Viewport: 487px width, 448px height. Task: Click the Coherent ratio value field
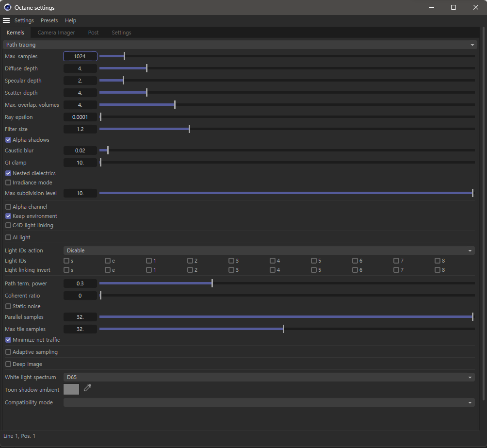(80, 296)
